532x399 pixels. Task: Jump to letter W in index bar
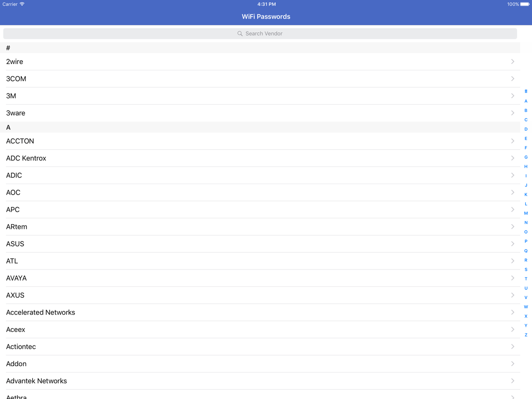(x=526, y=306)
